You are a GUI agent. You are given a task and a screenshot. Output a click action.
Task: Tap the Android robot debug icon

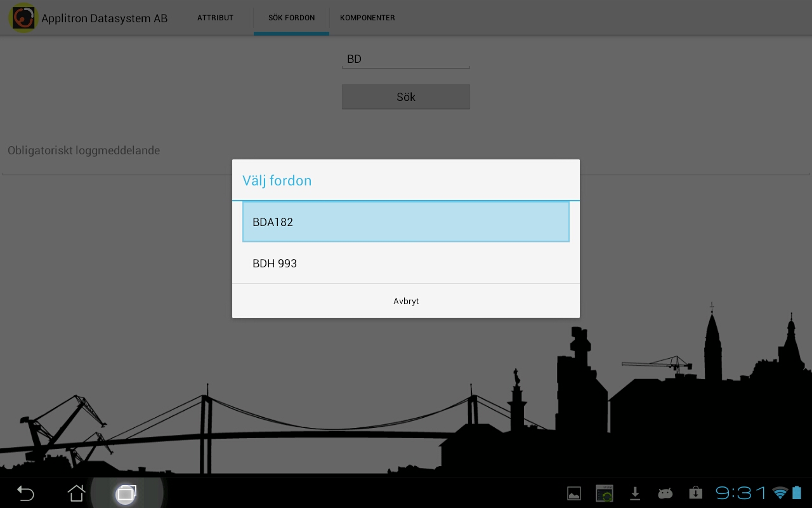tap(665, 493)
